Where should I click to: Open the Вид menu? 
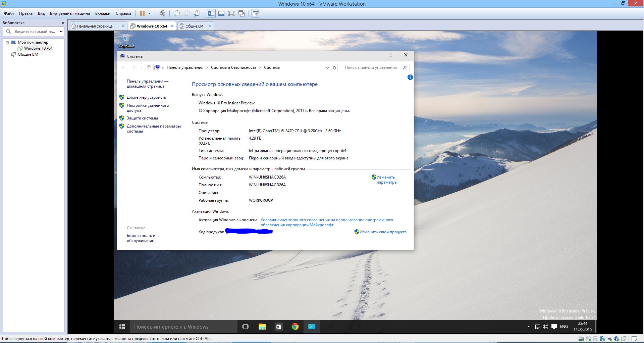tap(41, 13)
